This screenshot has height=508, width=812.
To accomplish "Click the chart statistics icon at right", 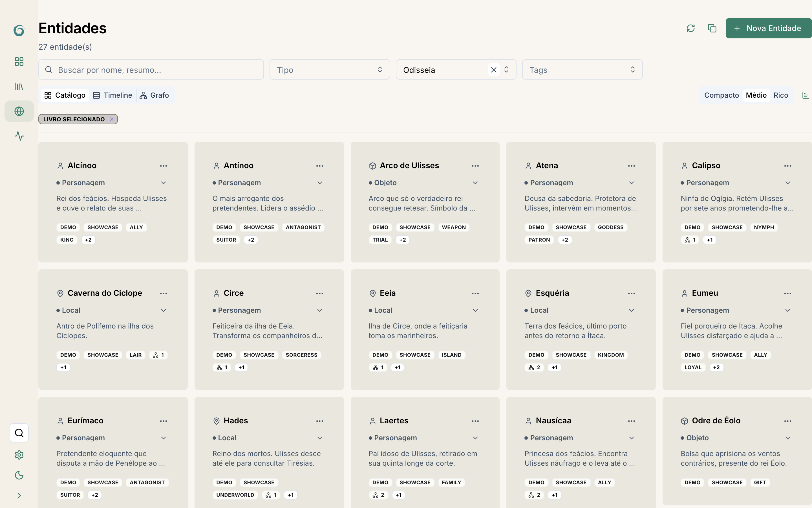I will pos(805,95).
